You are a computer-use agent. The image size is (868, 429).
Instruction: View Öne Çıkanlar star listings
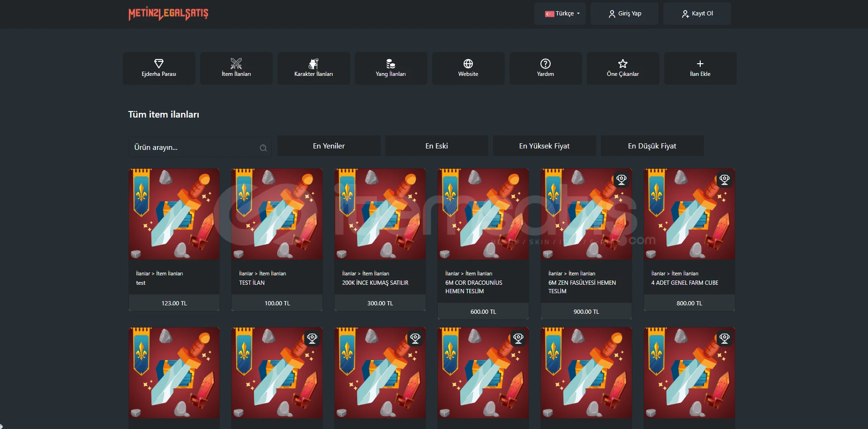623,68
